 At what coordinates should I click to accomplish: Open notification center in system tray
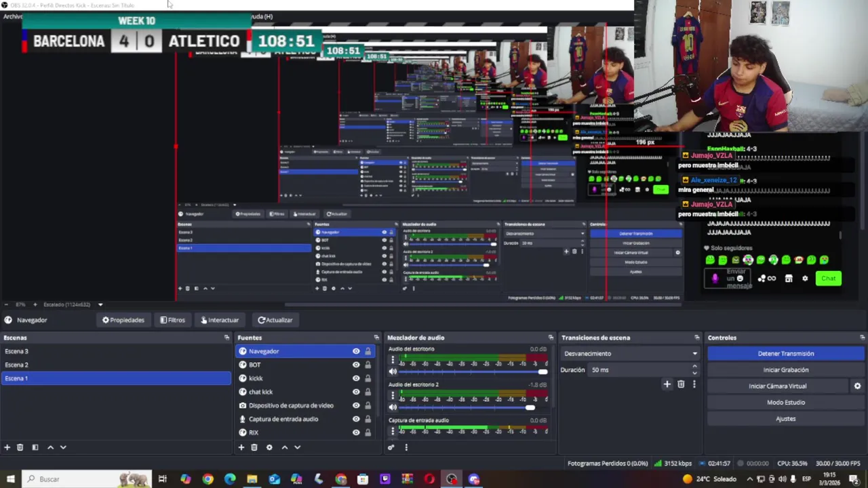coord(853,479)
